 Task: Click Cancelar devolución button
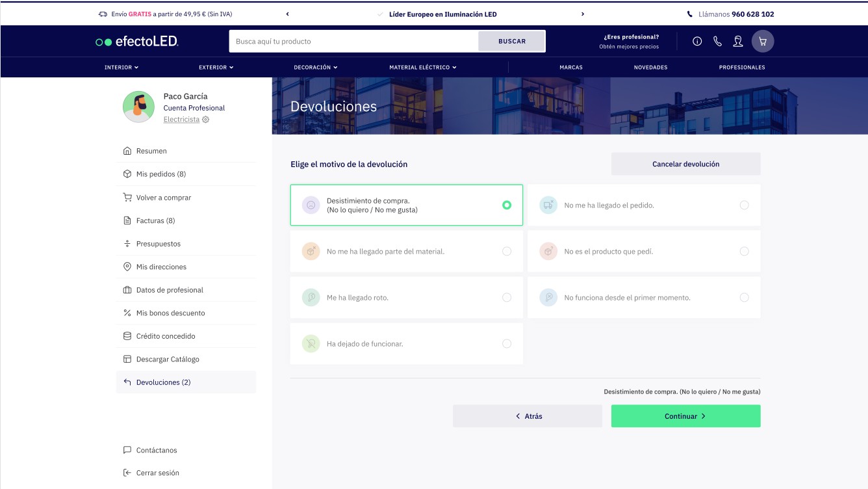click(x=685, y=165)
